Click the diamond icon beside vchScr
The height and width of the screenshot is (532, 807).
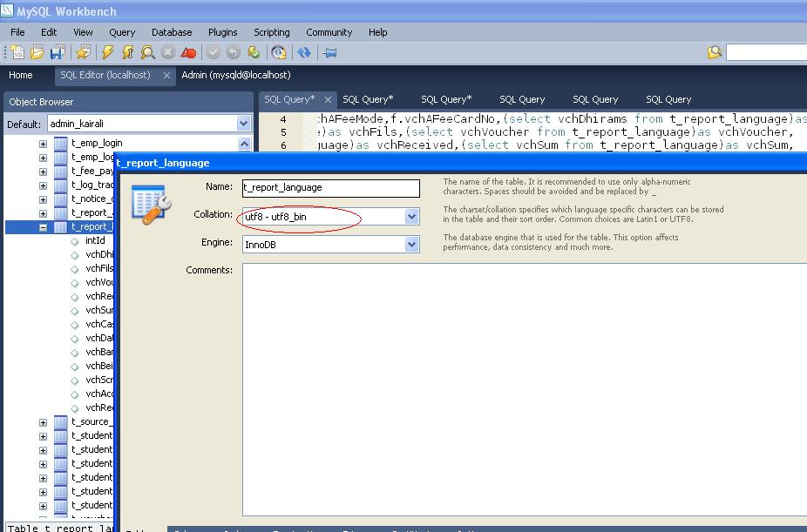coord(75,380)
